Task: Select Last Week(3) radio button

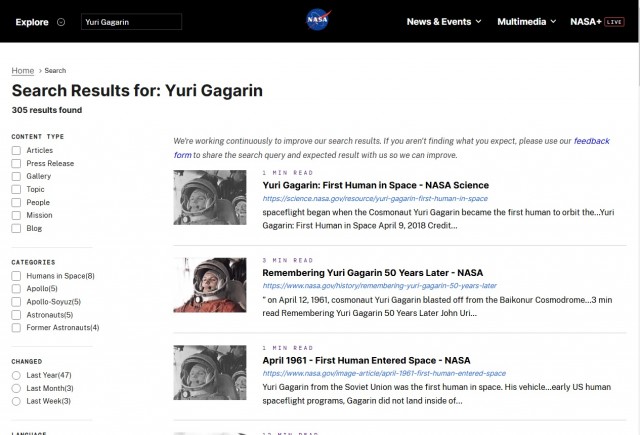Action: [x=16, y=402]
